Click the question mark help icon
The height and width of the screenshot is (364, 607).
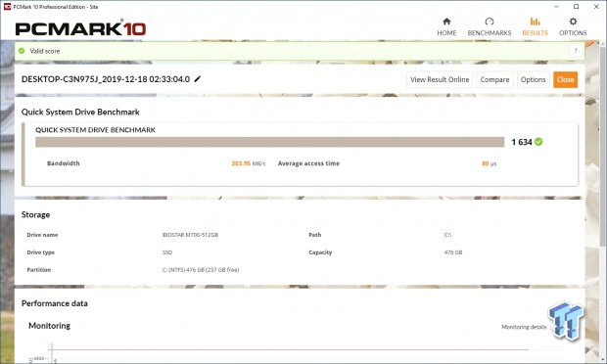[x=576, y=51]
